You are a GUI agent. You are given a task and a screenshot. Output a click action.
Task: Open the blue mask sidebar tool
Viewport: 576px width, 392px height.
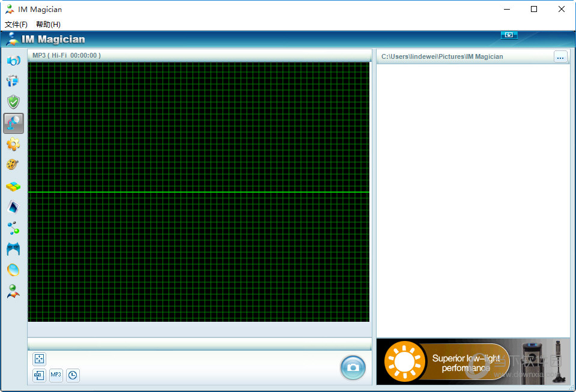coord(13,249)
